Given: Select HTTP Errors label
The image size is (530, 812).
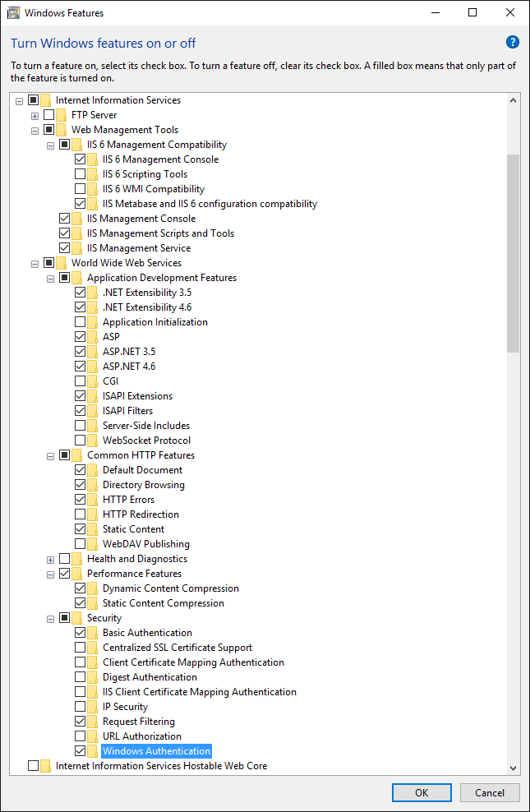Looking at the screenshot, I should (x=128, y=500).
